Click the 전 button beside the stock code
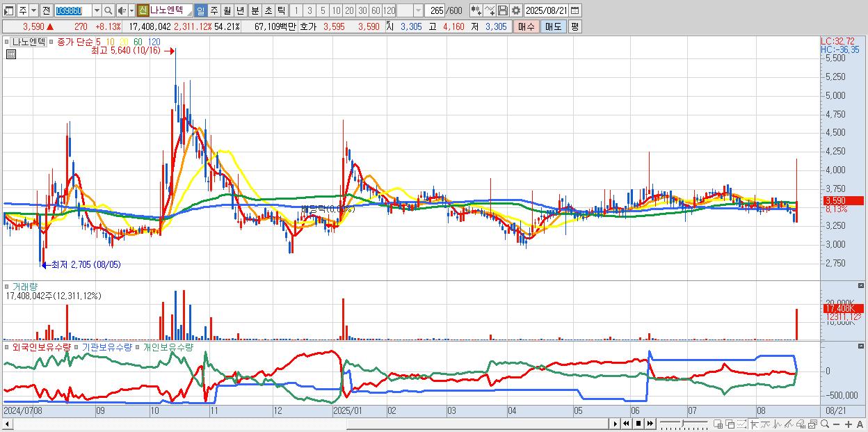Viewport: 868px width, 432px height. [x=46, y=10]
